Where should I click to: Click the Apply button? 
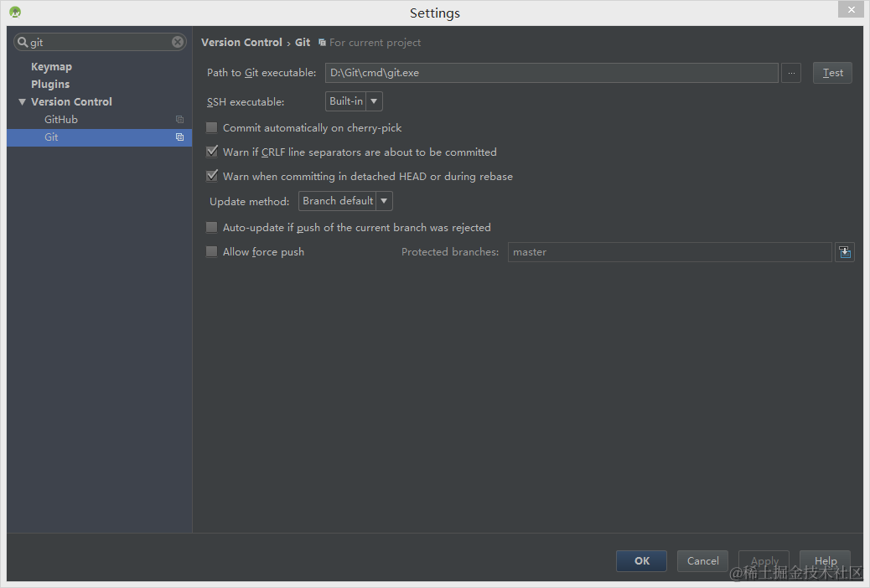tap(764, 561)
